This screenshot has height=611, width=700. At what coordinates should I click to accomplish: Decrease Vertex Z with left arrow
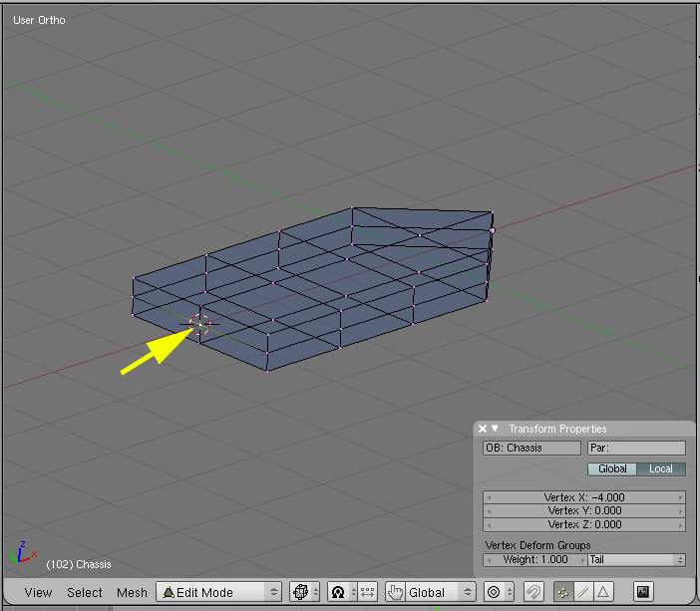coord(489,525)
